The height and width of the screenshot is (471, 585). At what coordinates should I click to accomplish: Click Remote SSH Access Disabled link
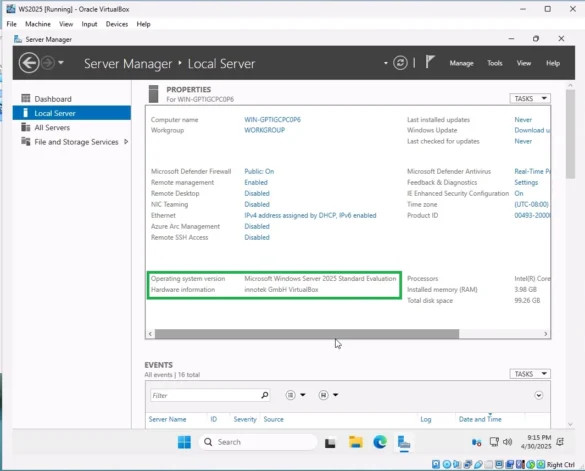[x=257, y=237]
